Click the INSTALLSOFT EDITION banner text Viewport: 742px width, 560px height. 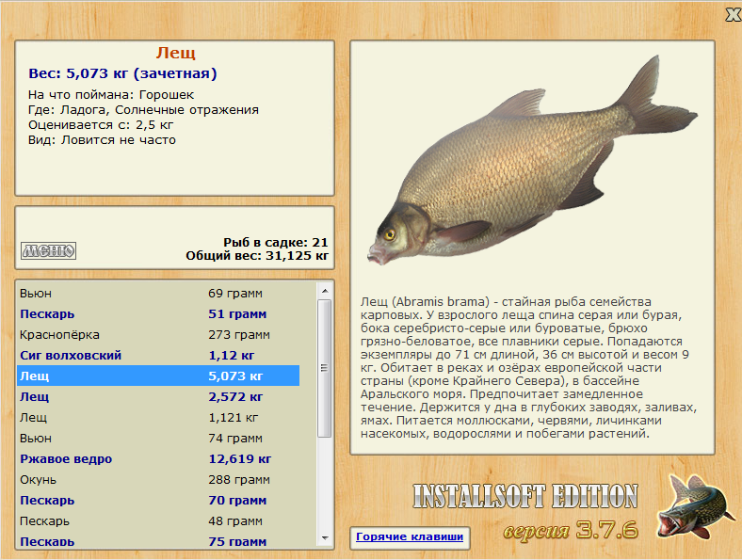tap(525, 496)
